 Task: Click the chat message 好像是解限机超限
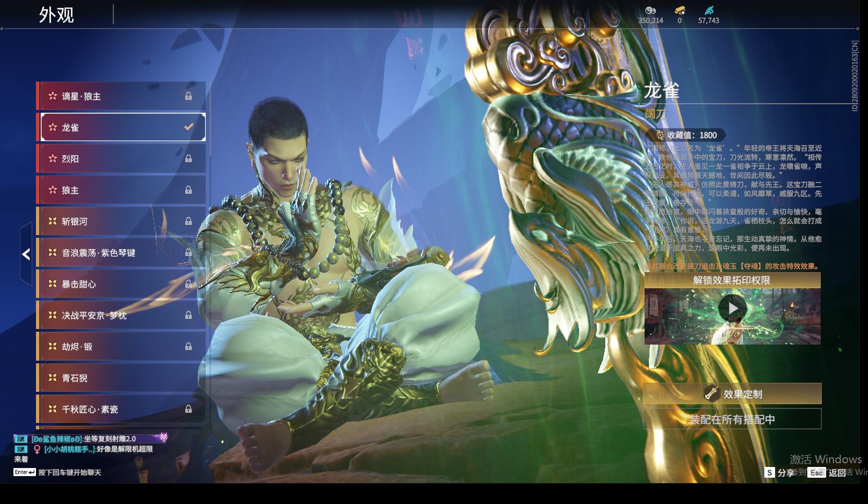click(125, 449)
